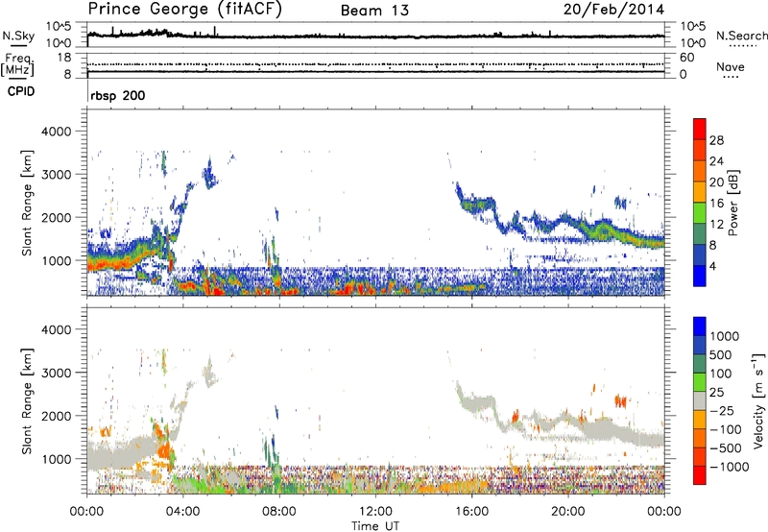Click the Velocity colorbar tick value -500

point(725,447)
